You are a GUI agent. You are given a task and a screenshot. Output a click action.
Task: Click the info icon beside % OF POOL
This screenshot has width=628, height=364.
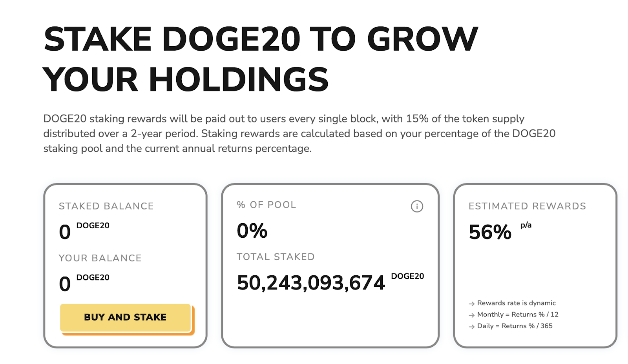pos(417,206)
